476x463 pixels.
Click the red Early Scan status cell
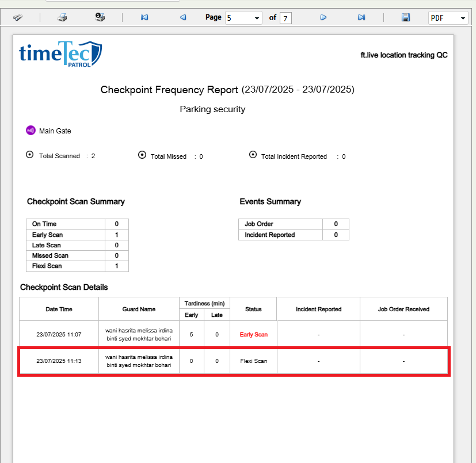point(253,334)
